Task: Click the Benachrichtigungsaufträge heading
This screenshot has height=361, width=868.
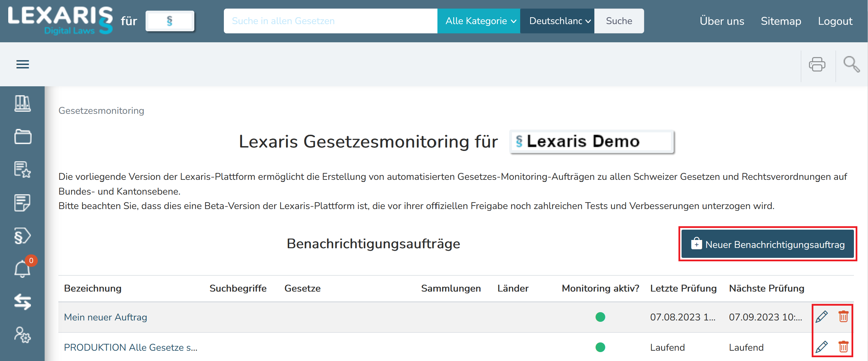Action: [373, 244]
